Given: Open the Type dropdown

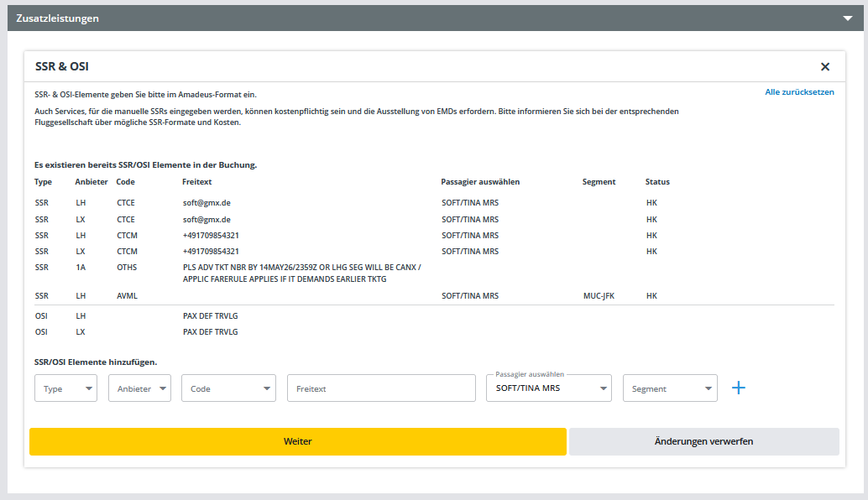Looking at the screenshot, I should click(65, 388).
